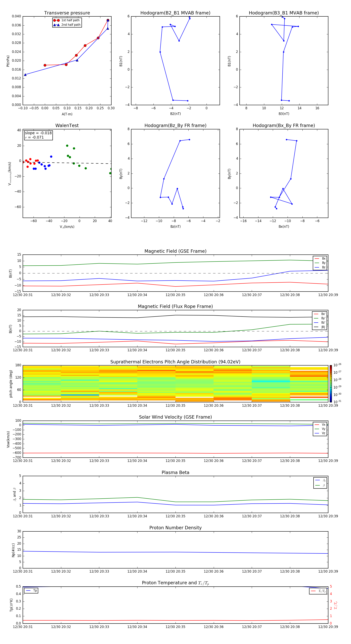The image size is (351, 644).
Task: Click the red Te/Tp legend entry
Action: tap(318, 591)
